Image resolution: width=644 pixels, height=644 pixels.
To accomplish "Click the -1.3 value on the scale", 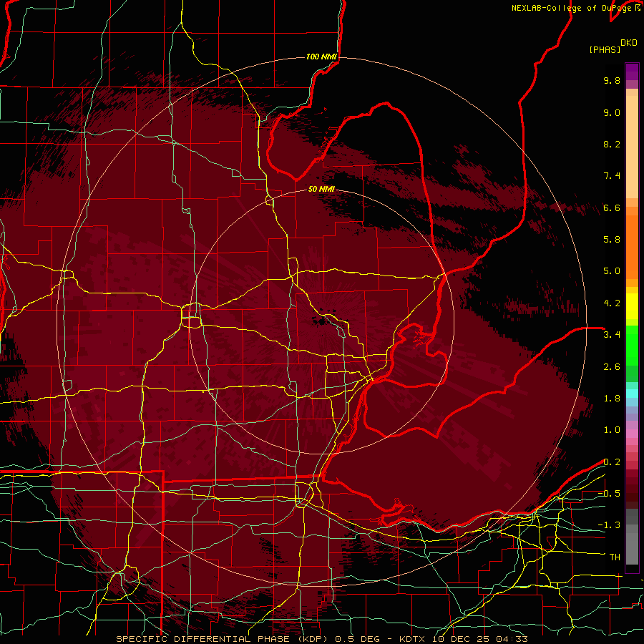I will pos(609,525).
